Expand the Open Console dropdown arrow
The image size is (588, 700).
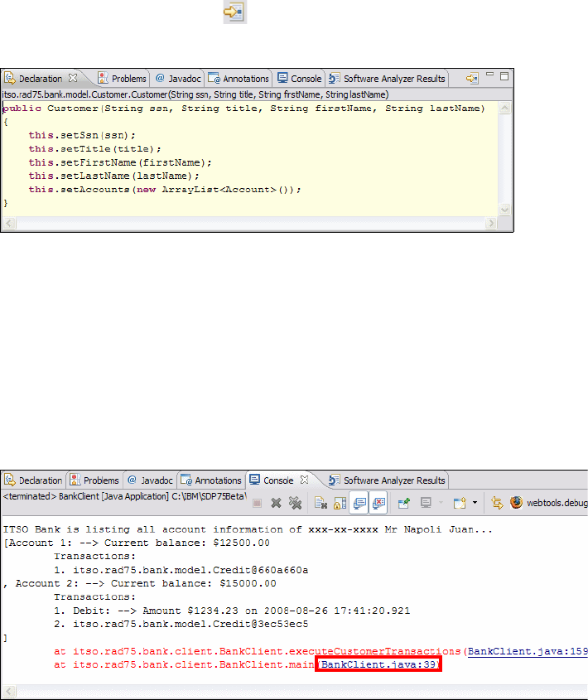click(475, 503)
